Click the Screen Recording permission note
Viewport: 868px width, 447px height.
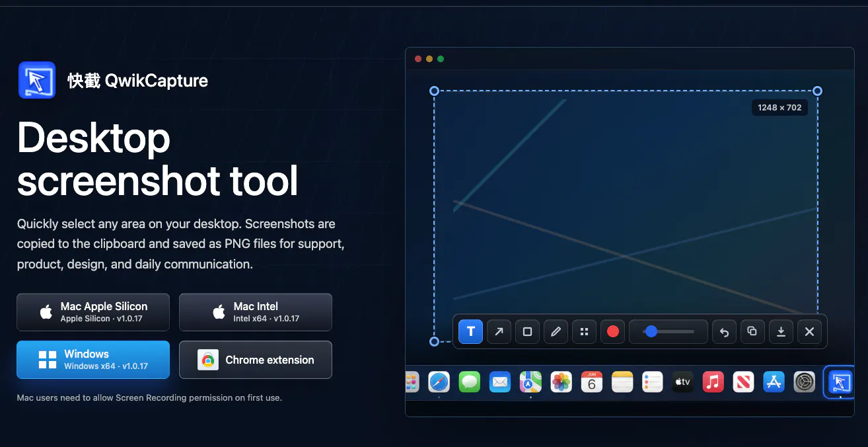(x=149, y=398)
